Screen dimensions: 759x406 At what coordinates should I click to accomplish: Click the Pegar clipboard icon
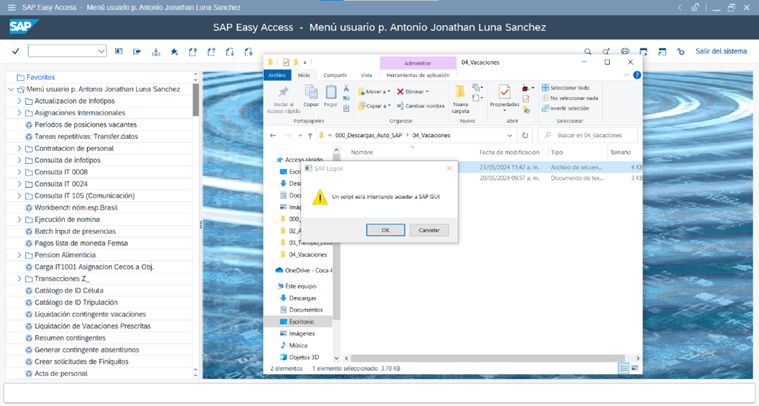pyautogui.click(x=329, y=94)
